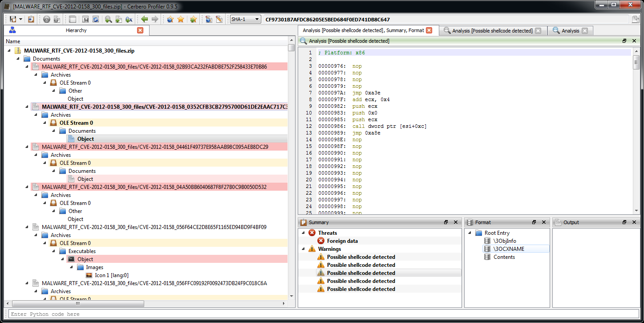Screen dimensions: 644x323
Task: Click the globe with pencil toolbar icon
Action: click(209, 19)
